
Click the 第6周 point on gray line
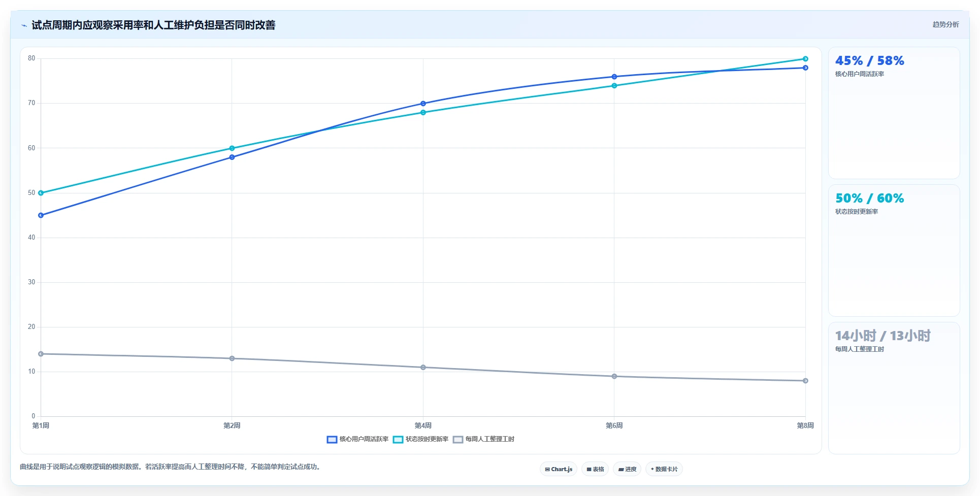coord(614,376)
